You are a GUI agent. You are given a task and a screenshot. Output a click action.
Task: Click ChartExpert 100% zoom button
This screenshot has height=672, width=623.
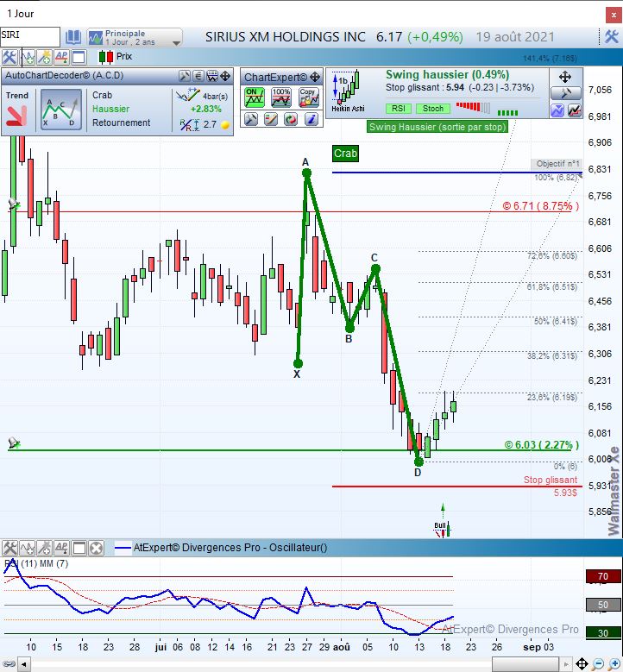coord(281,97)
